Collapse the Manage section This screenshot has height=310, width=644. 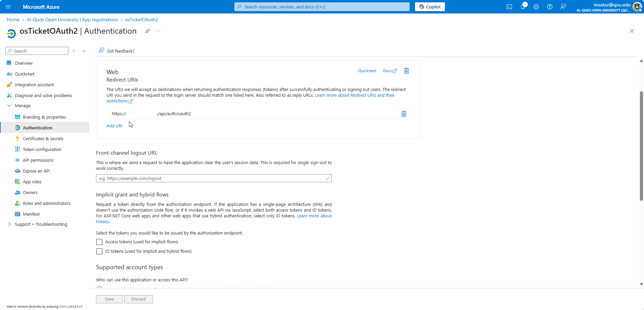9,106
